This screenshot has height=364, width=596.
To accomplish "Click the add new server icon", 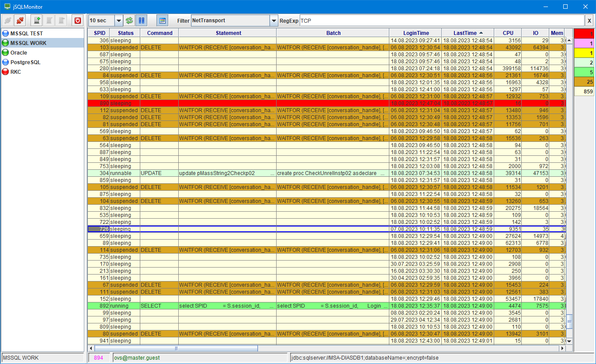I will (x=37, y=21).
